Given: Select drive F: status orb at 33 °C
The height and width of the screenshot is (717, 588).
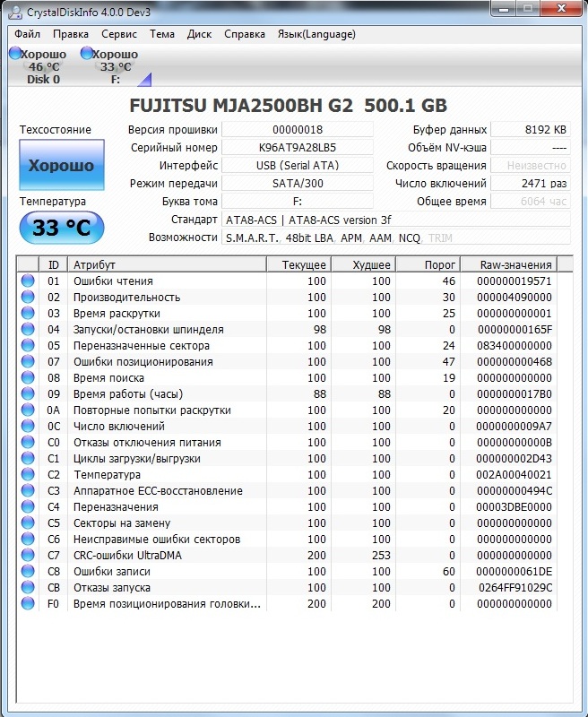Looking at the screenshot, I should click(x=87, y=55).
